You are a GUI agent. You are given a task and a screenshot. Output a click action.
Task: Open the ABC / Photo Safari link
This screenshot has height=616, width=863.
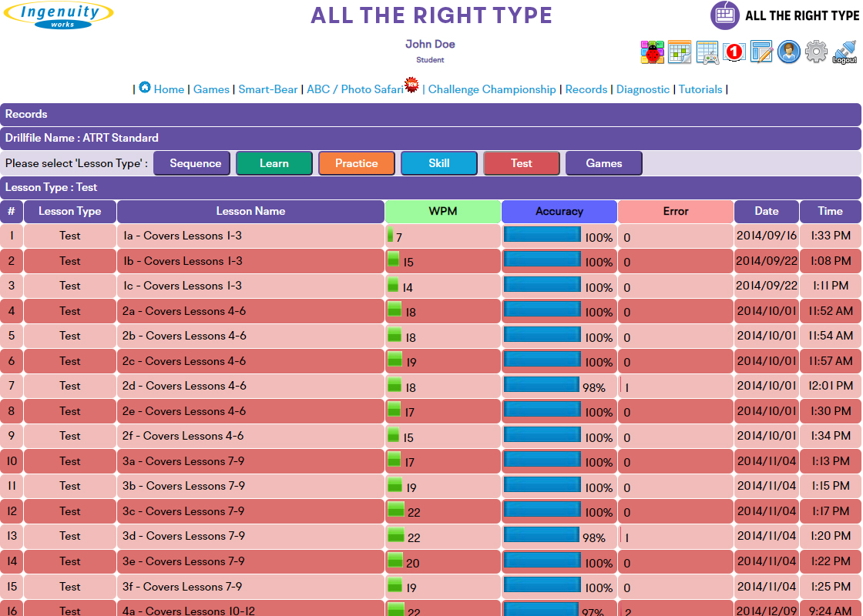point(355,89)
